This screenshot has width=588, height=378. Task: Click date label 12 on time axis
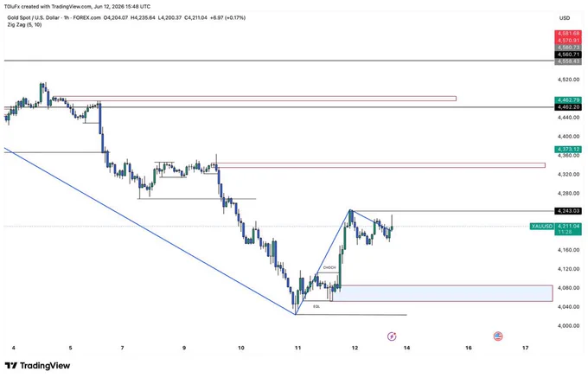click(355, 348)
